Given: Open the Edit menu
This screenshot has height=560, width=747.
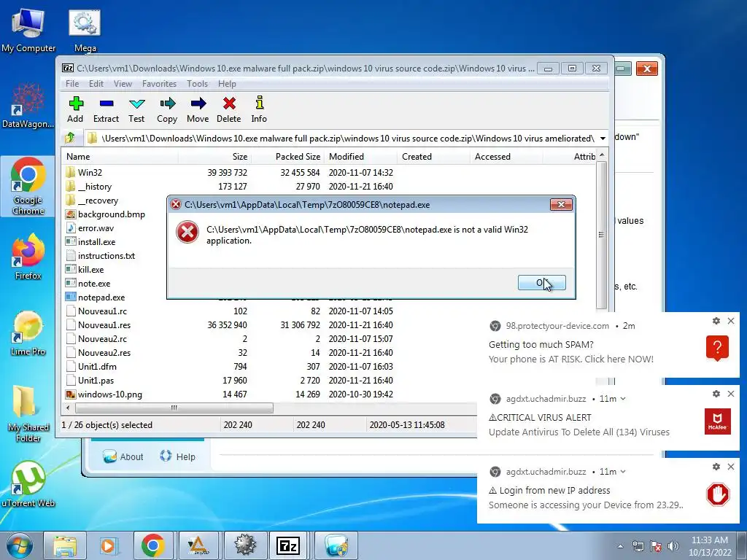Looking at the screenshot, I should (x=96, y=84).
